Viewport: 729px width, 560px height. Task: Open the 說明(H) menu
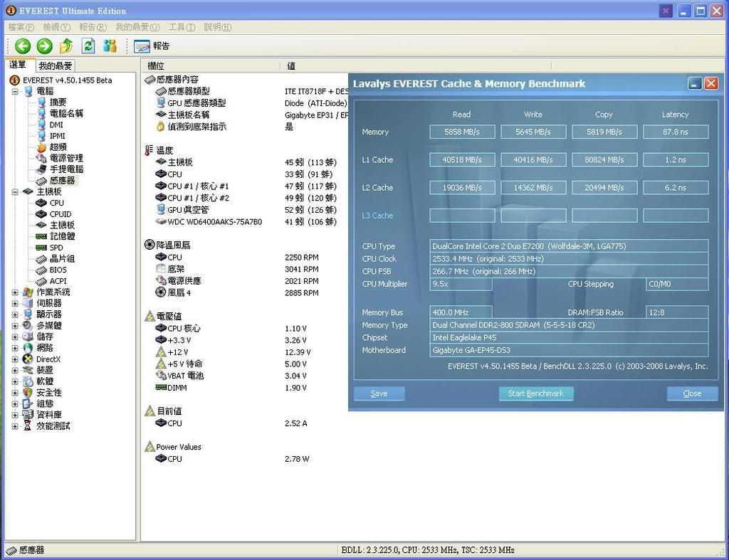coord(218,27)
